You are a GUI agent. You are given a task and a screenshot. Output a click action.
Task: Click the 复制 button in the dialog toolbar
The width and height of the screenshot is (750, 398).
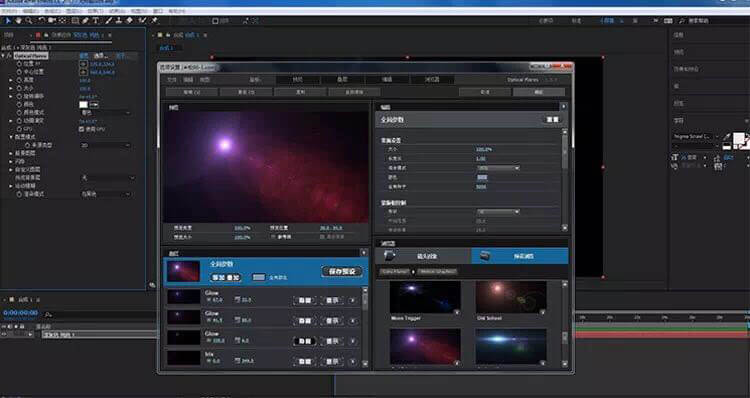(300, 92)
